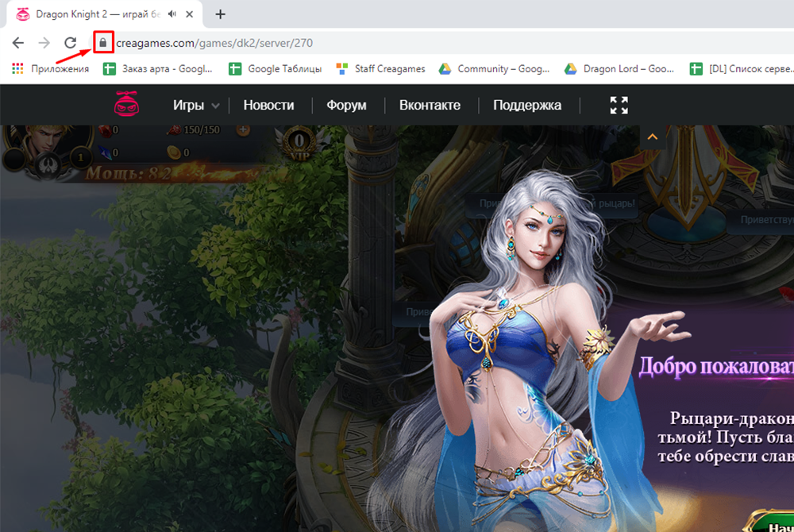Open the Форум menu item

pyautogui.click(x=346, y=105)
